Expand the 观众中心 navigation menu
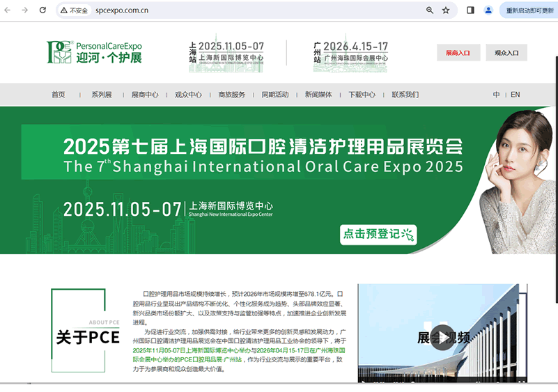The image size is (558, 392). (x=188, y=95)
